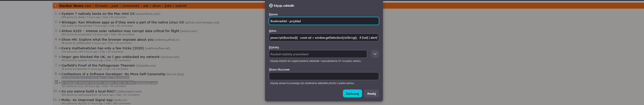Upvote the 'Every mathematician' story
Screen dimensions: 644x105
[x=60, y=48]
